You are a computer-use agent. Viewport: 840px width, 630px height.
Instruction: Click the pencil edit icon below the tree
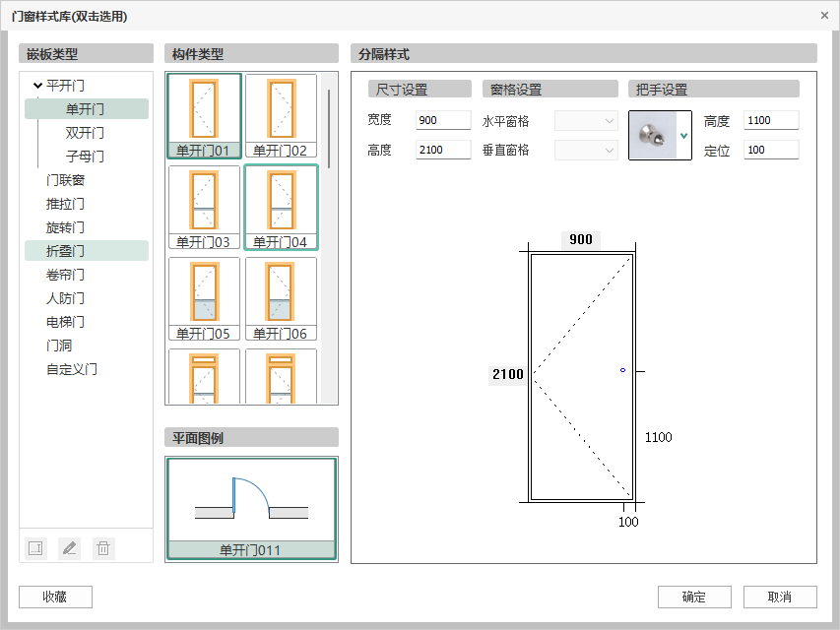tap(70, 548)
